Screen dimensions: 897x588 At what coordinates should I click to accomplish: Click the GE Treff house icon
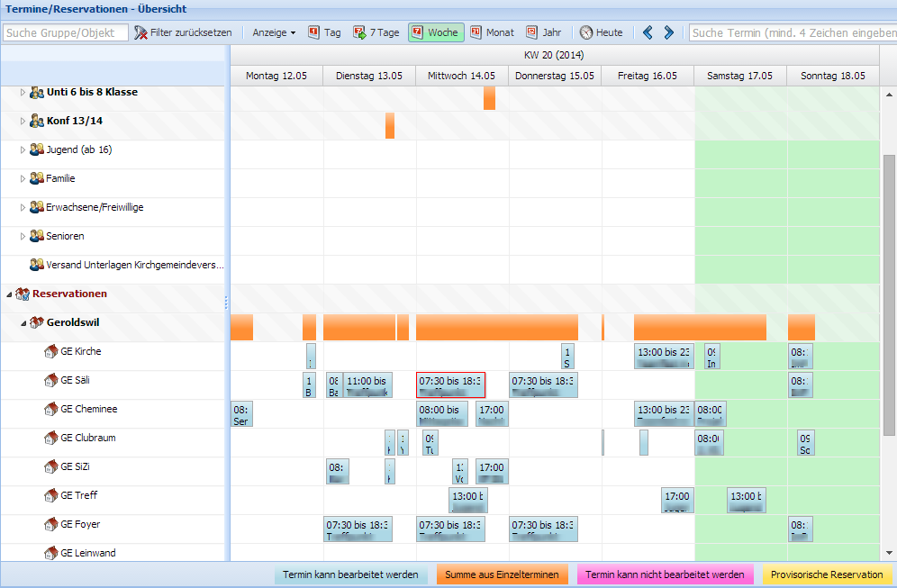[x=51, y=495]
